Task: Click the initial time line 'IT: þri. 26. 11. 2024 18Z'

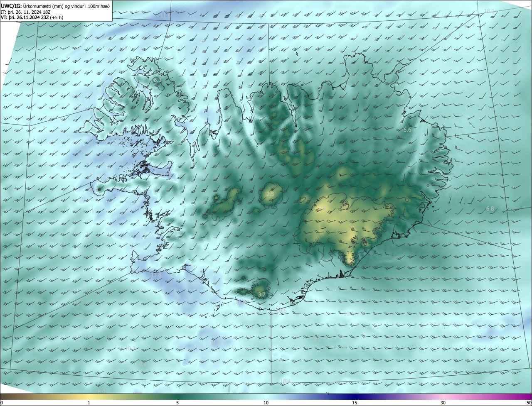Action: coord(26,12)
